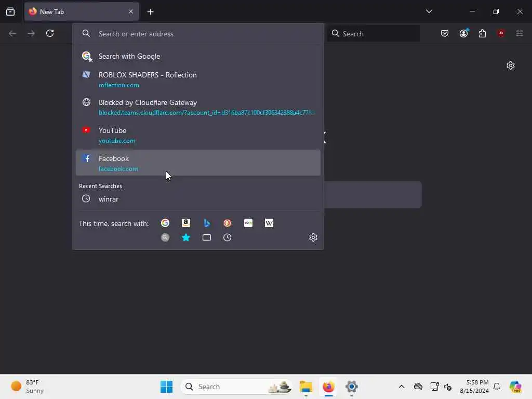Viewport: 532px width, 399px height.
Task: Click the Firefox icon in the taskbar
Action: pos(328,387)
